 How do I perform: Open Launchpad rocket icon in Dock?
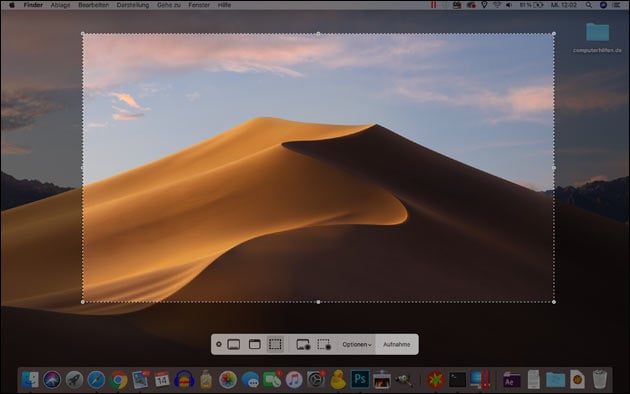[74, 380]
